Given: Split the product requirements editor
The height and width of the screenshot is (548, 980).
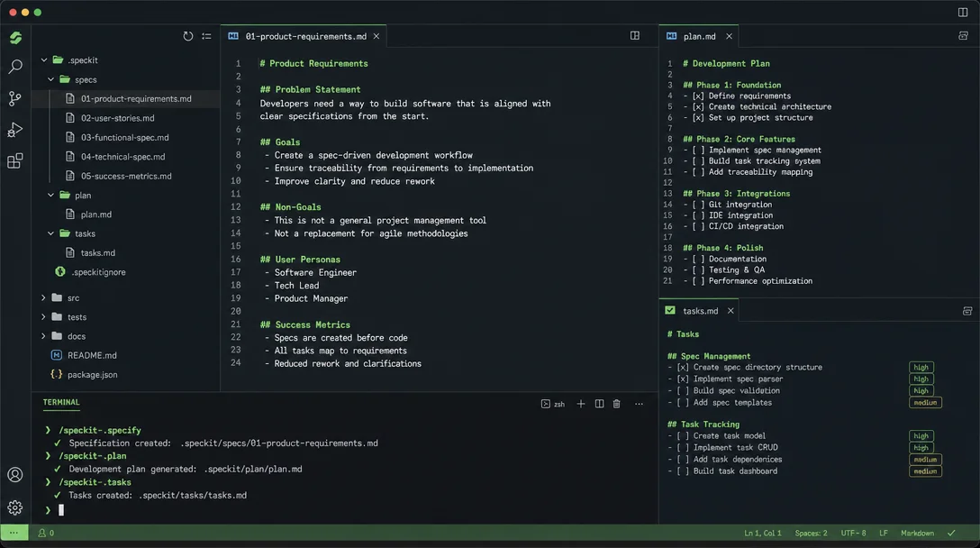Looking at the screenshot, I should point(634,36).
